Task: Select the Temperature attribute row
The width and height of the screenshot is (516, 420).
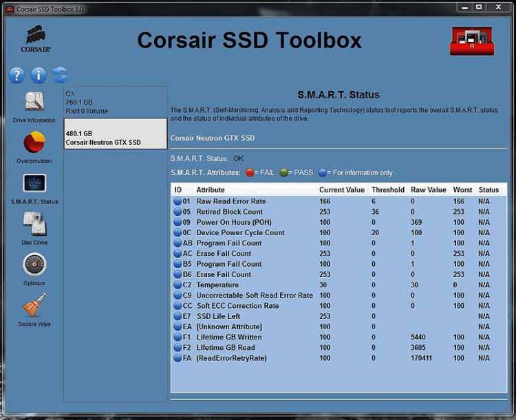Action: coord(217,285)
